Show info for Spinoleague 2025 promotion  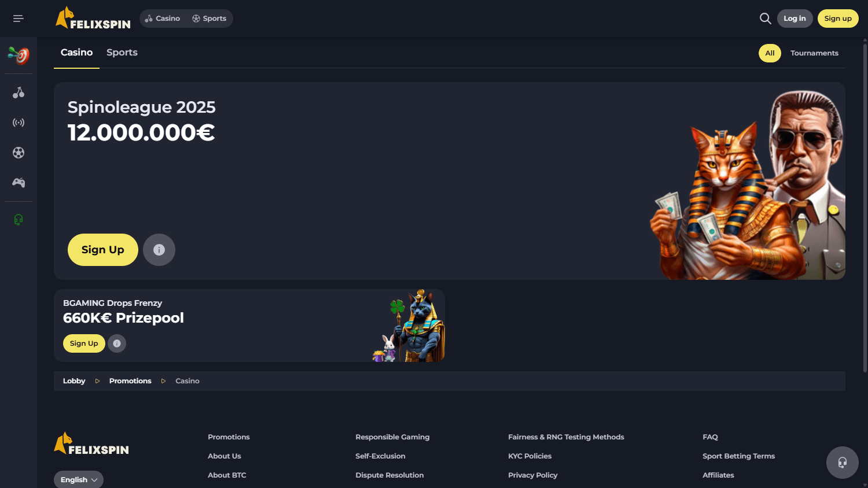pyautogui.click(x=159, y=250)
